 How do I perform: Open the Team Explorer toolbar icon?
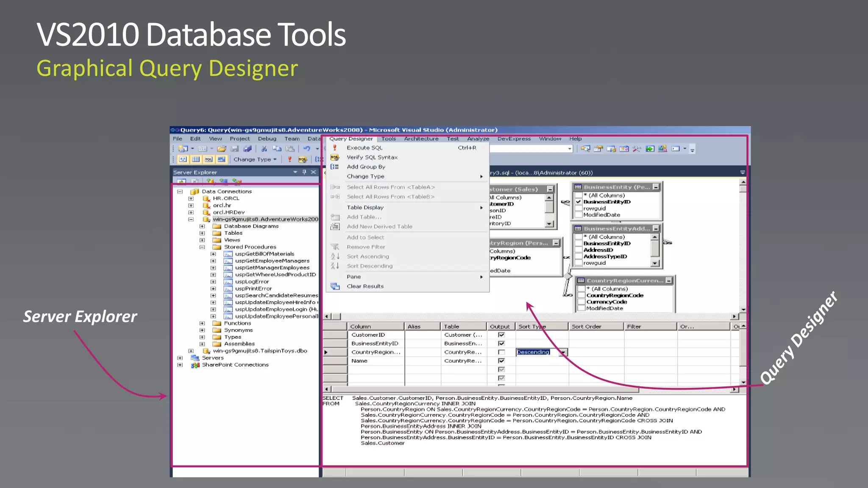[611, 149]
